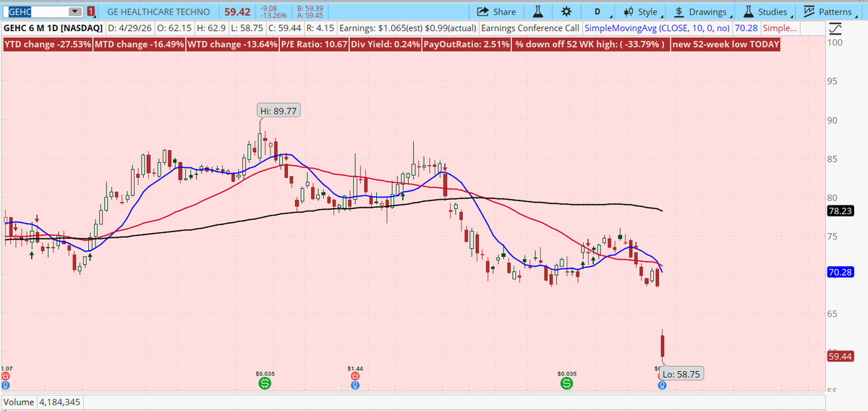Click the PayOutRatio: 2.51% label
Image resolution: width=868 pixels, height=411 pixels.
click(466, 44)
